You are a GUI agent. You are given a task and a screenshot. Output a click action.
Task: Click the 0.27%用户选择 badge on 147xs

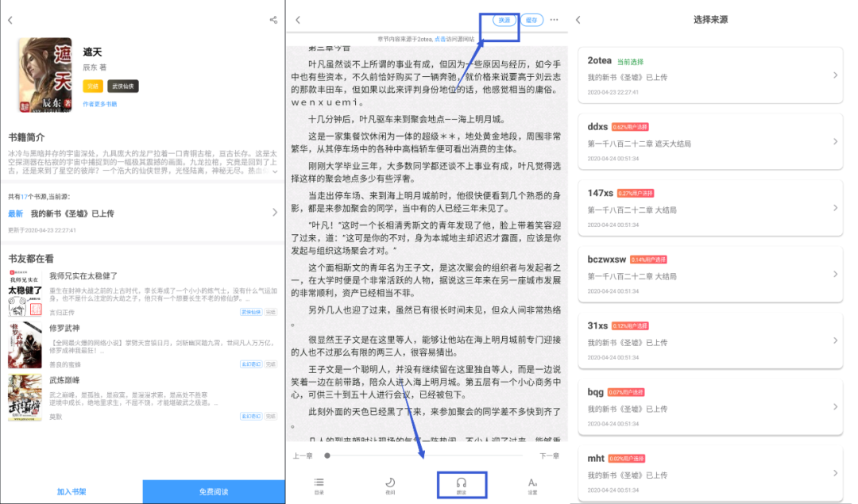tap(636, 193)
